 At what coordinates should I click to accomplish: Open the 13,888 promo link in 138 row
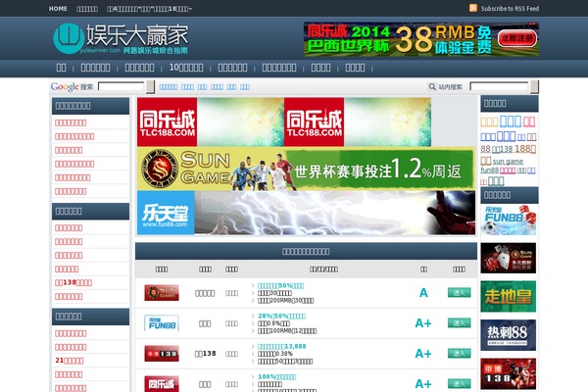click(x=282, y=346)
